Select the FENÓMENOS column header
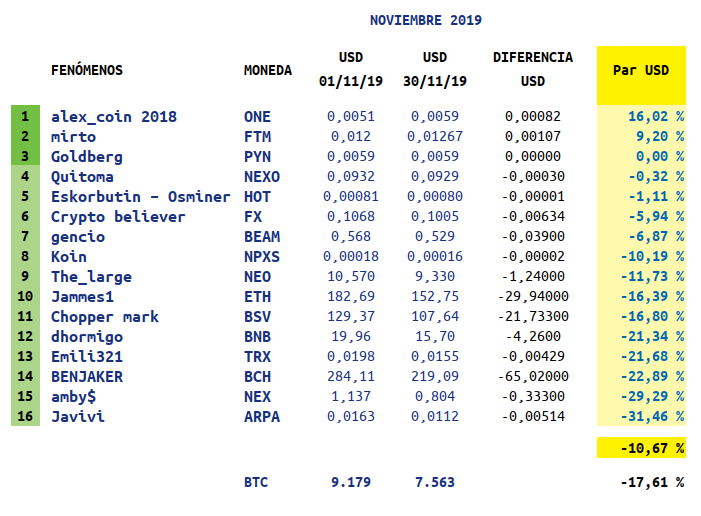 [x=87, y=70]
